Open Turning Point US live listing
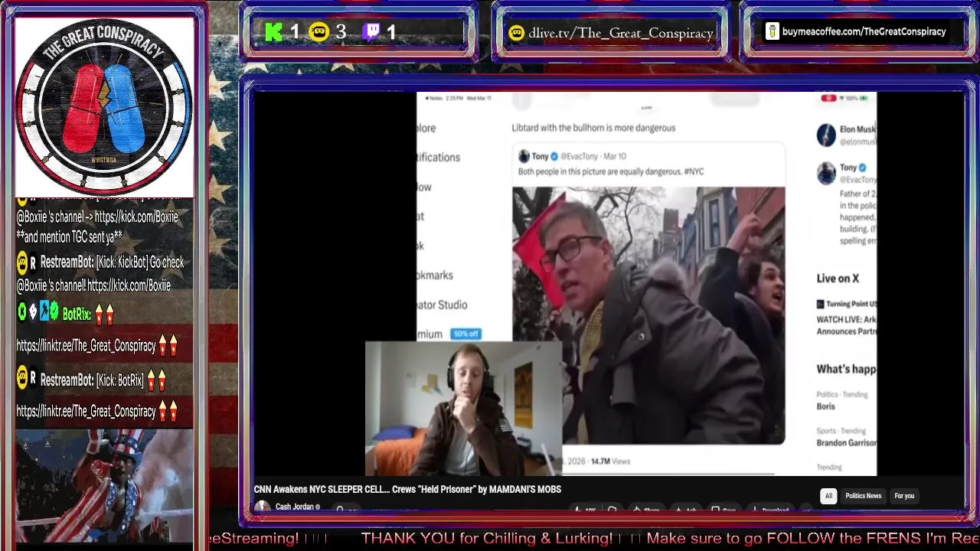 click(x=846, y=318)
